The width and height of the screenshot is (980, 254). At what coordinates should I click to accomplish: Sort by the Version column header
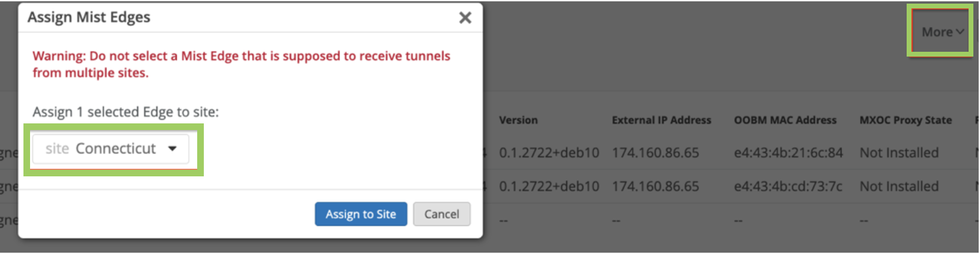click(518, 120)
